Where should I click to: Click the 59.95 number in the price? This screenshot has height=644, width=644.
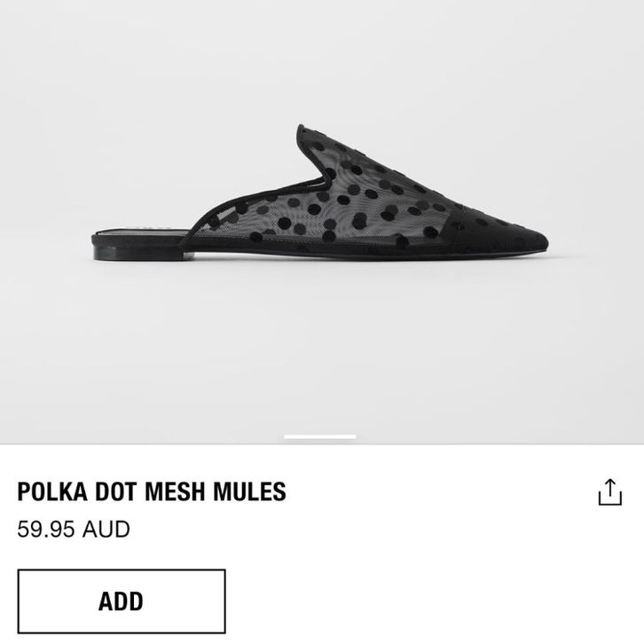click(46, 529)
